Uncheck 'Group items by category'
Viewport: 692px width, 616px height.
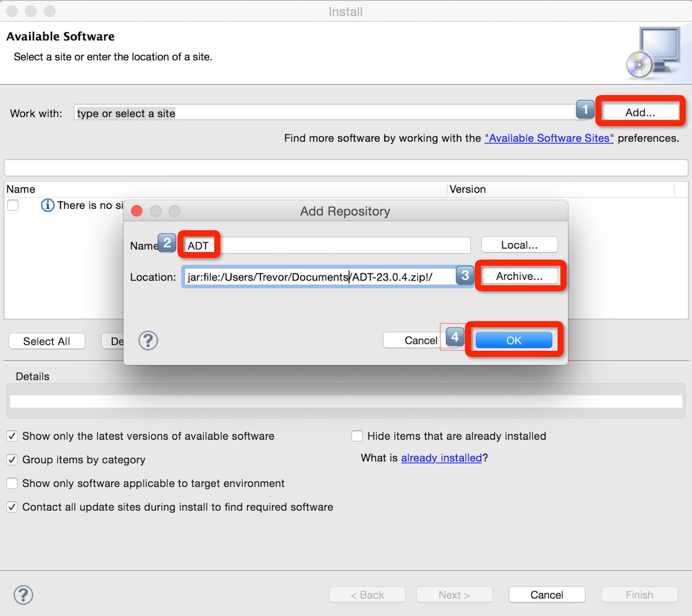pyautogui.click(x=12, y=460)
